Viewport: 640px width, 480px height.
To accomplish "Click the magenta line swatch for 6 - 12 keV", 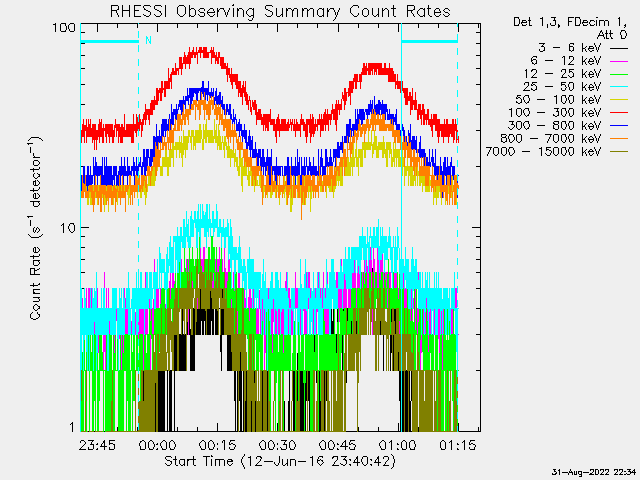I will click(x=618, y=61).
